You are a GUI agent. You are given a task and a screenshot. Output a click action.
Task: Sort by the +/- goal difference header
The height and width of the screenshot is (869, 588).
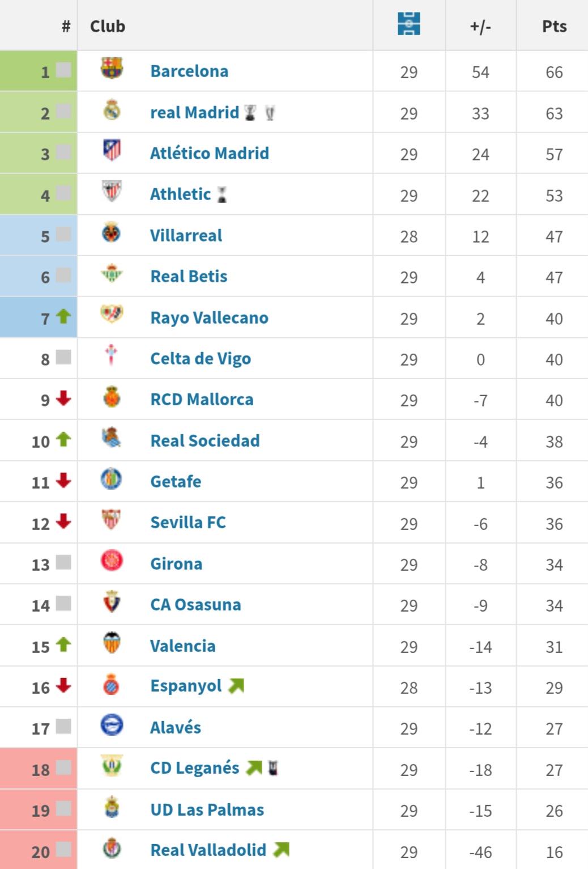[x=480, y=26]
